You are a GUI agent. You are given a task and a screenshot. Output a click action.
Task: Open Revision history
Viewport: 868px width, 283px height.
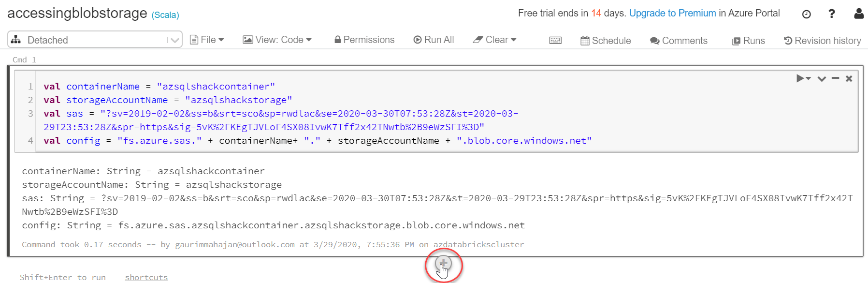click(822, 41)
